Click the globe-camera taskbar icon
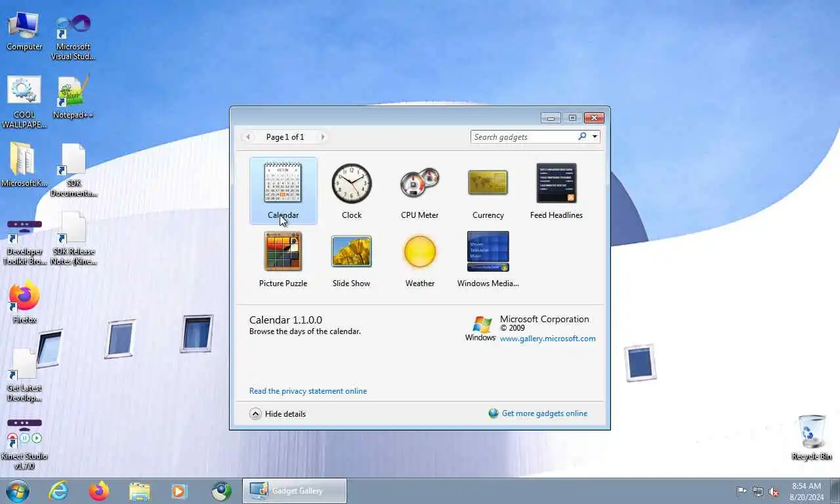This screenshot has height=504, width=840. [x=221, y=491]
